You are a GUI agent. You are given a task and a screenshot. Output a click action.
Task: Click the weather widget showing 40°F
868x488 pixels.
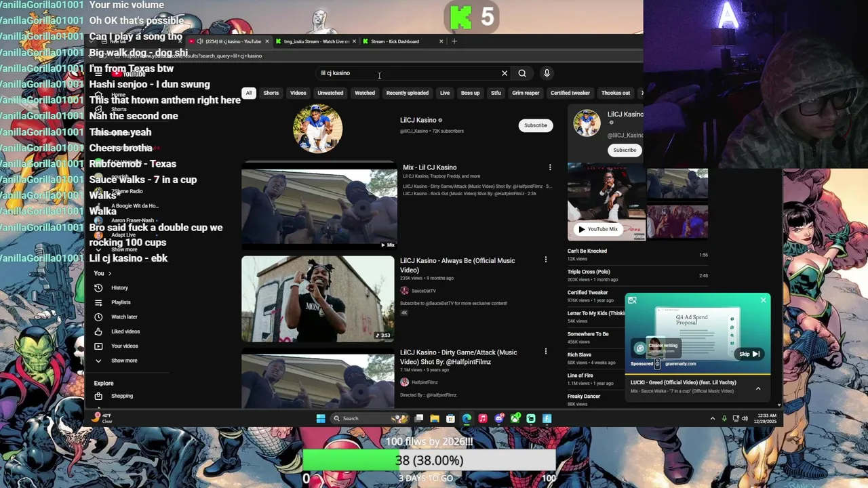[x=102, y=418]
